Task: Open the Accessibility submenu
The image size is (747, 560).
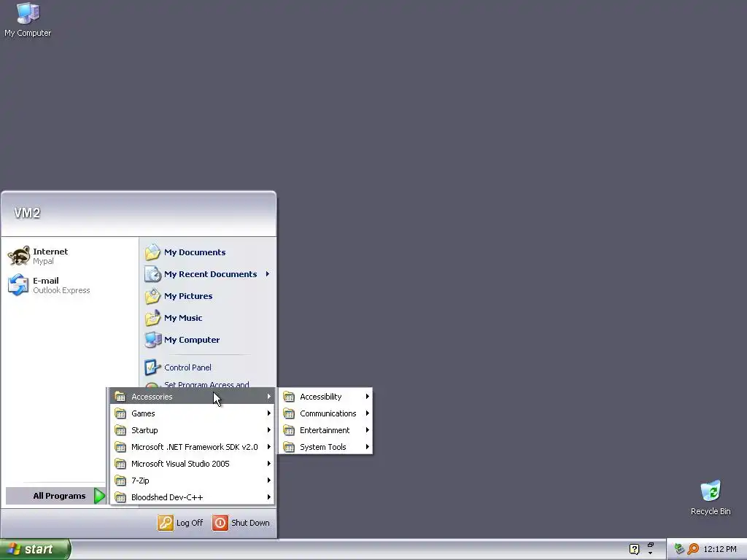Action: [325, 397]
